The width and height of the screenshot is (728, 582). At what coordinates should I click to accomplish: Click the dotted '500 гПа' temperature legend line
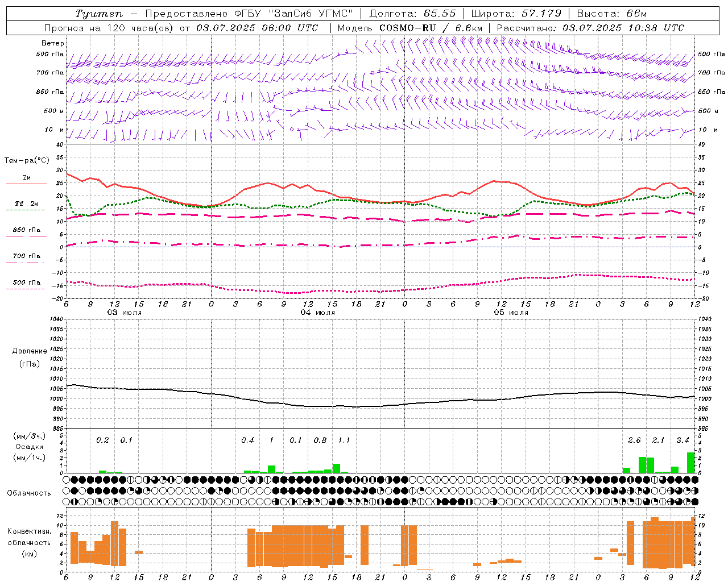point(26,289)
